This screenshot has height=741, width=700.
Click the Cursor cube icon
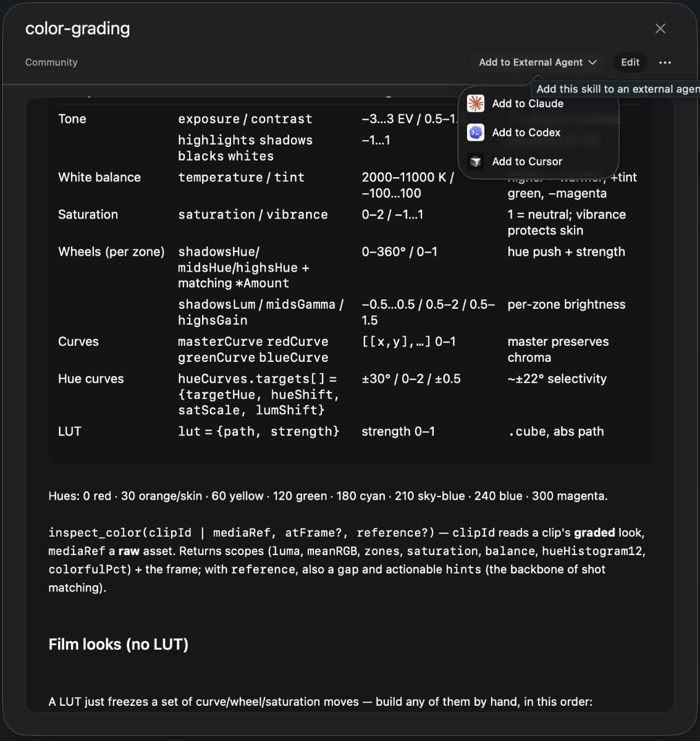(x=476, y=162)
